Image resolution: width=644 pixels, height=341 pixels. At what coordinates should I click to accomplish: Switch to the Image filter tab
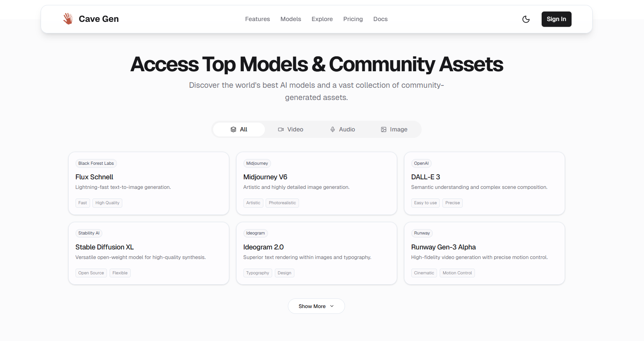[394, 130]
